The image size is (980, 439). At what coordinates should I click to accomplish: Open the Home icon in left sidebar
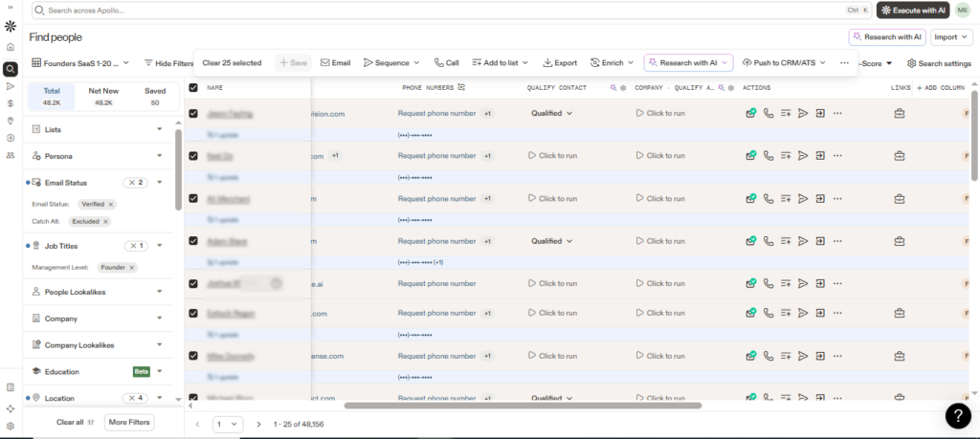pyautogui.click(x=10, y=46)
